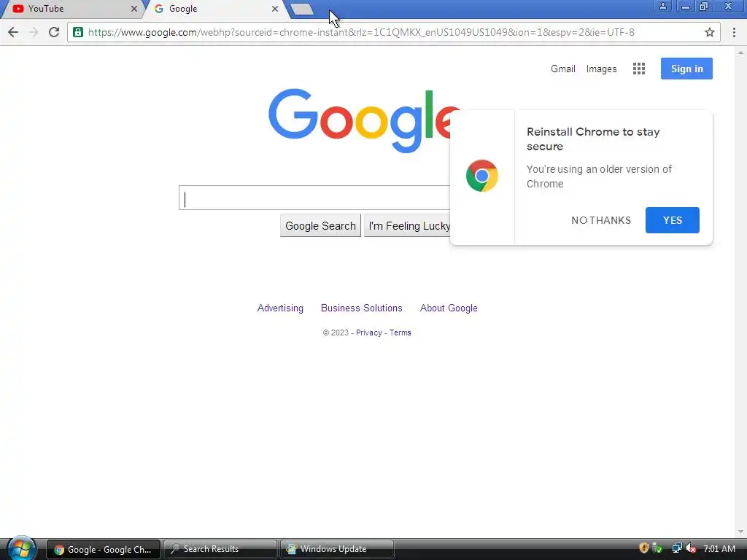This screenshot has width=747, height=560.
Task: Open the Images link
Action: coord(601,69)
